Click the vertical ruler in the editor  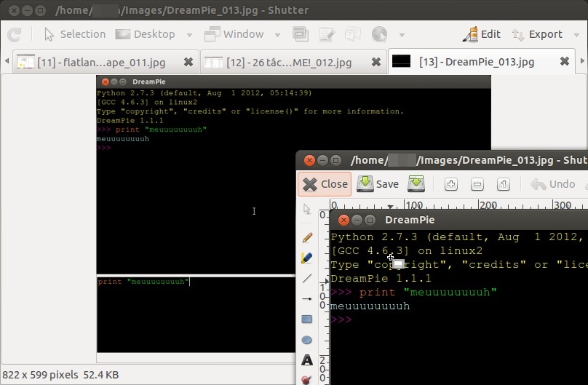pyautogui.click(x=324, y=297)
